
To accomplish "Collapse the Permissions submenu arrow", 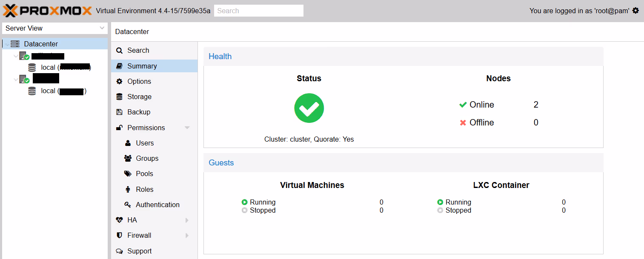I will (x=187, y=128).
